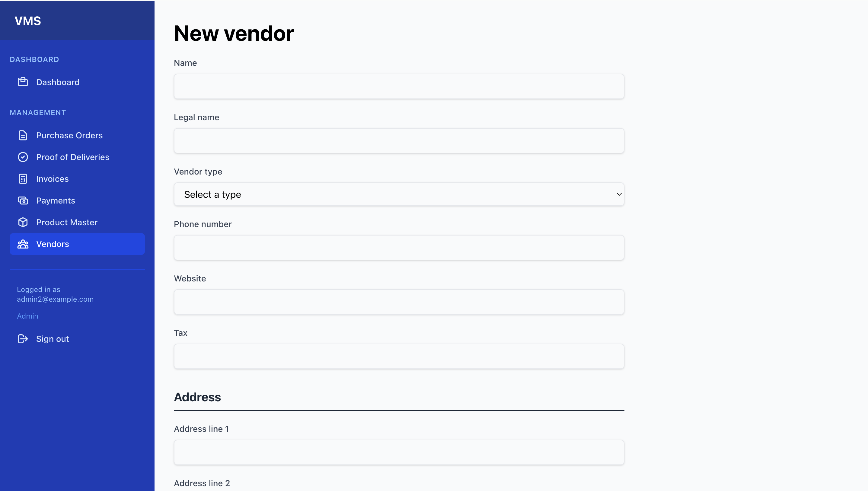The height and width of the screenshot is (491, 868).
Task: Click the Product Master cube icon
Action: tap(23, 222)
